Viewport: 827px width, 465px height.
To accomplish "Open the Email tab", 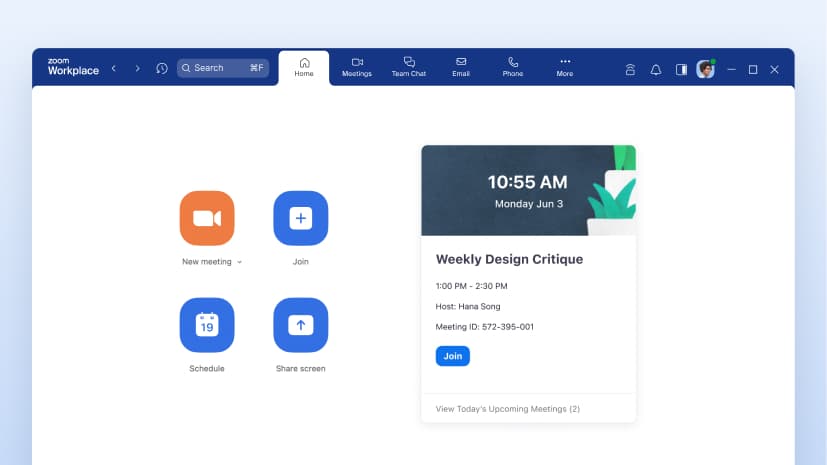I will click(461, 66).
